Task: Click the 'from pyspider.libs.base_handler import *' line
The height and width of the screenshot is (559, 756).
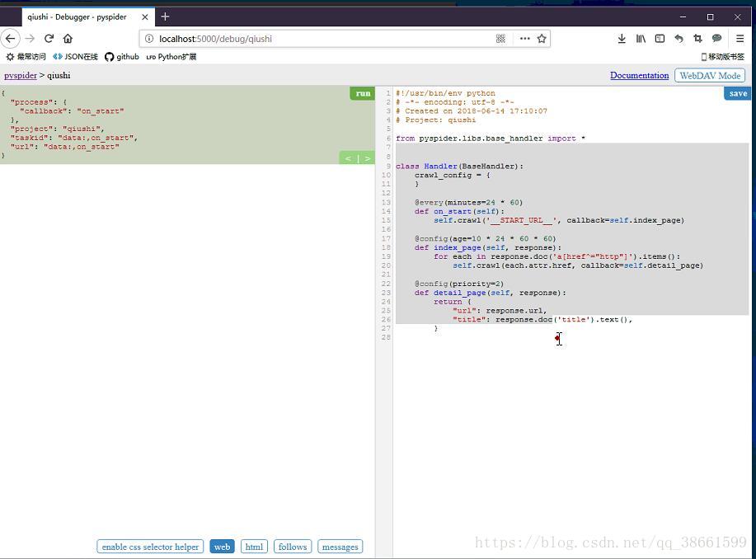Action: [491, 139]
